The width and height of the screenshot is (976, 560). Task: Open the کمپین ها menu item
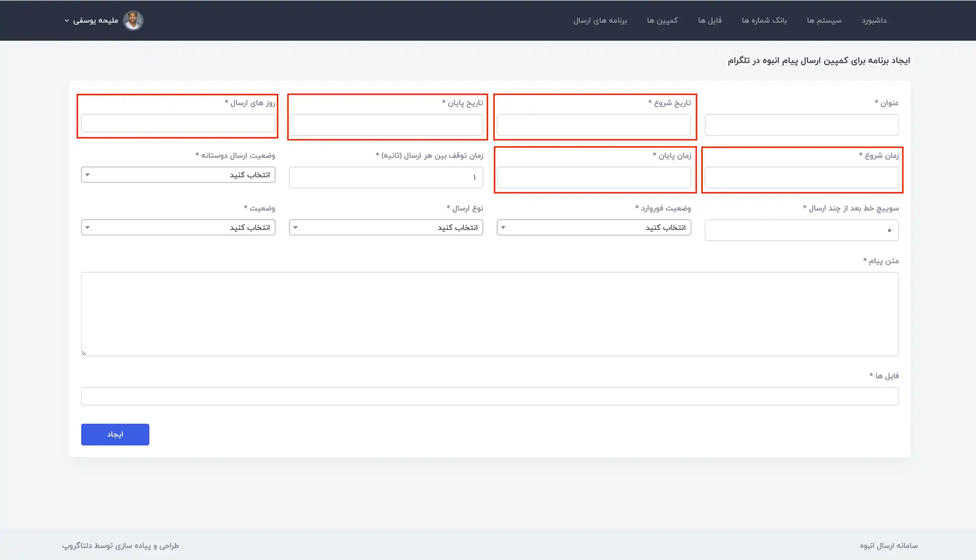[662, 21]
